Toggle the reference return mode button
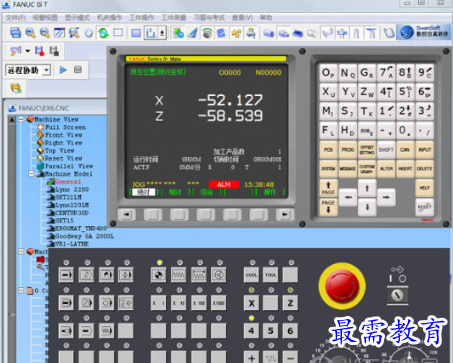The image size is (453, 363). point(159,275)
